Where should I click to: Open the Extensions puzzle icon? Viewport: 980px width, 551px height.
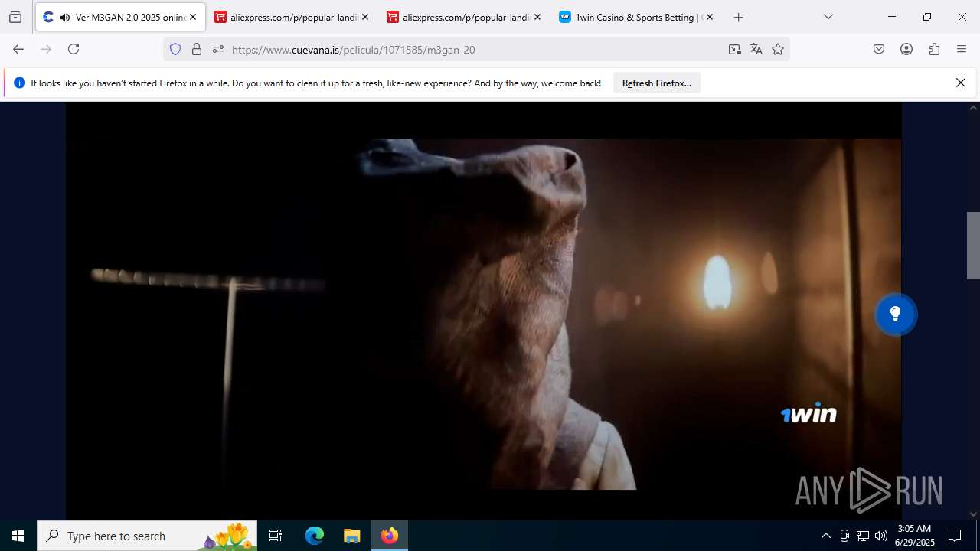(934, 49)
